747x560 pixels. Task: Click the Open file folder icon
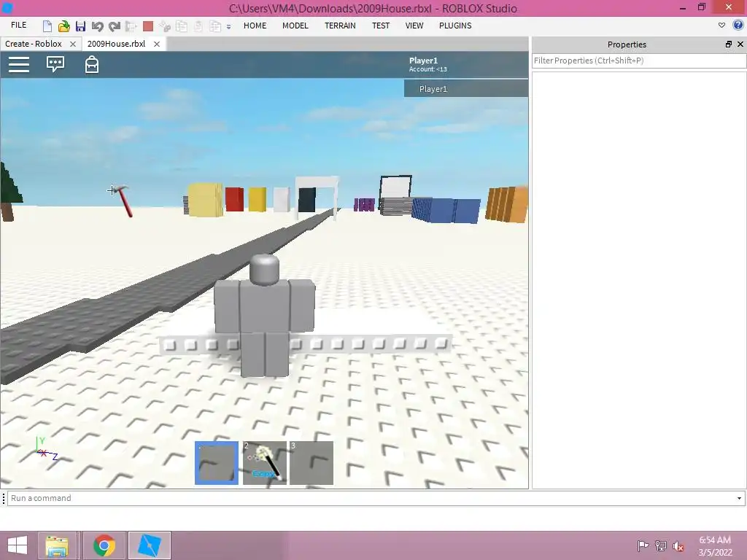pos(63,26)
